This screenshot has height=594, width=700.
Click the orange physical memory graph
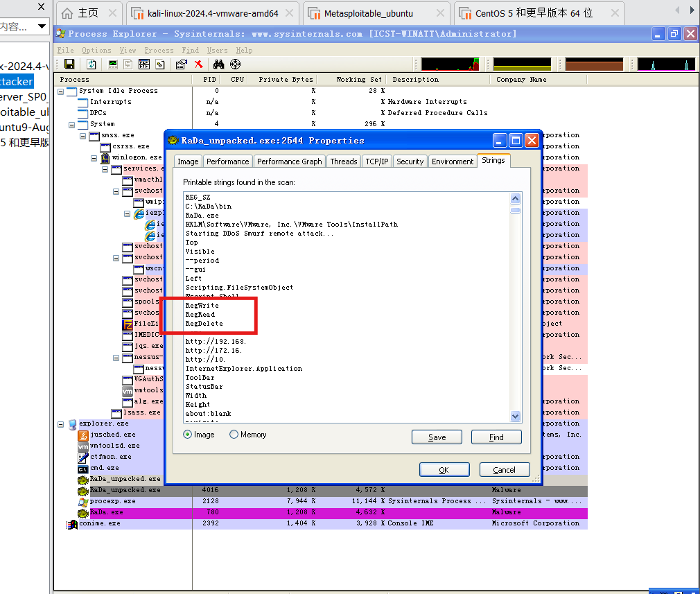[594, 64]
